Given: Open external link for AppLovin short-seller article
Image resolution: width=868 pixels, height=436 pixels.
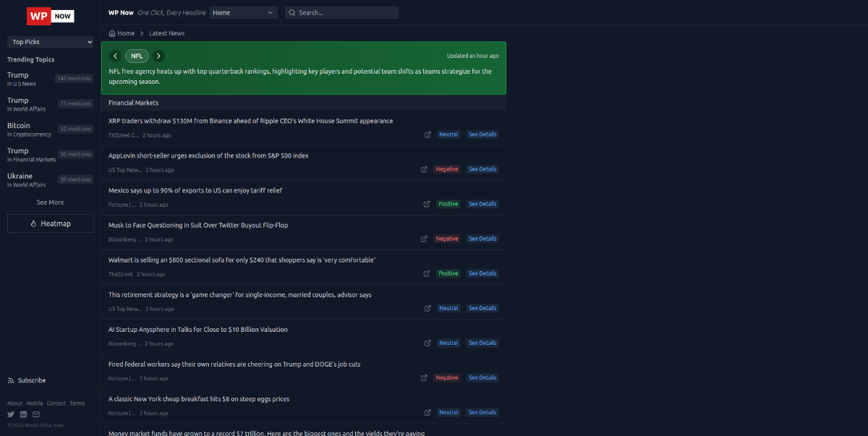Looking at the screenshot, I should 425,169.
